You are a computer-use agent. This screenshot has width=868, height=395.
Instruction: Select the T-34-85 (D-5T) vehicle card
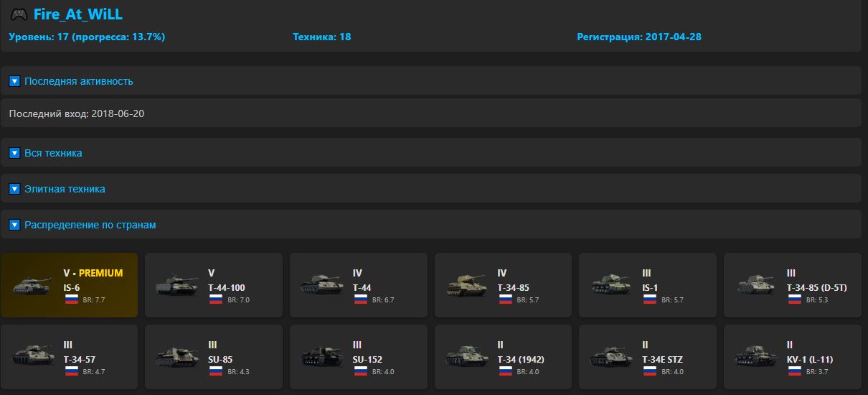pyautogui.click(x=792, y=285)
